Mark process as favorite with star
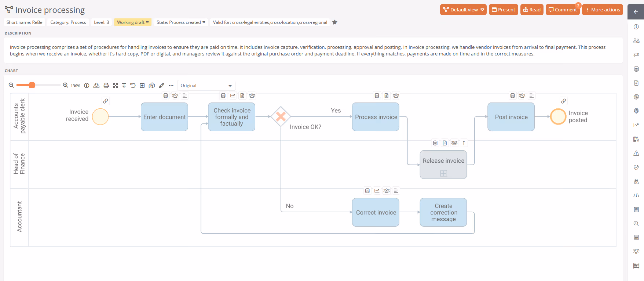The width and height of the screenshot is (644, 281). click(x=335, y=22)
